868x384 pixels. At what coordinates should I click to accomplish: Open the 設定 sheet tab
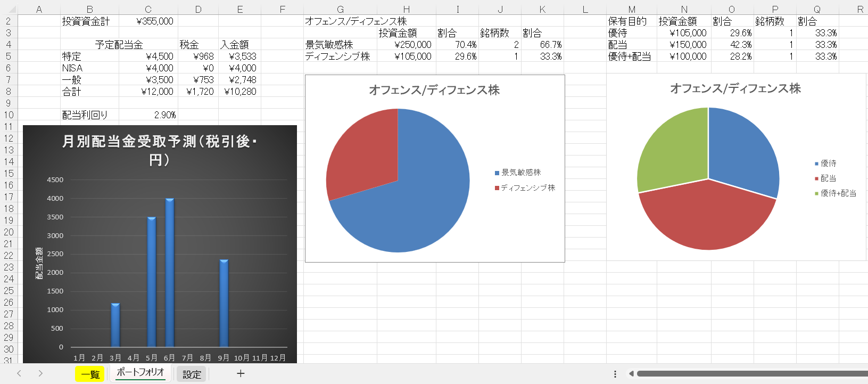(x=192, y=374)
